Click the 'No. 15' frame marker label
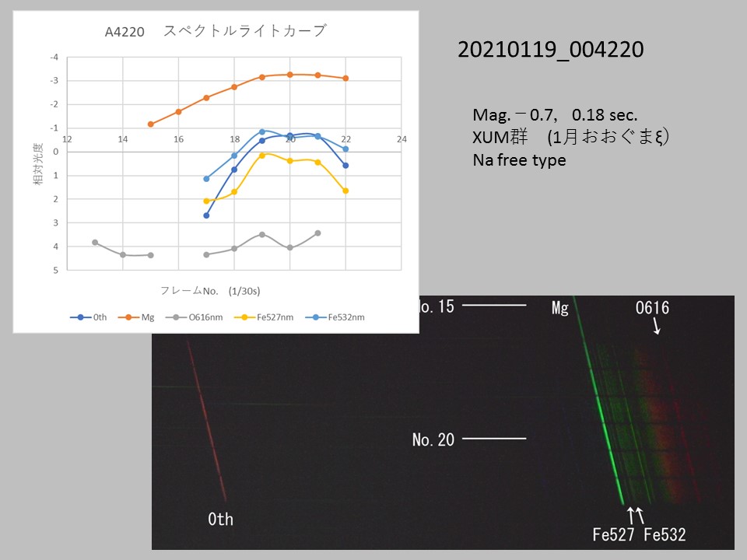The width and height of the screenshot is (747, 560). (x=437, y=305)
